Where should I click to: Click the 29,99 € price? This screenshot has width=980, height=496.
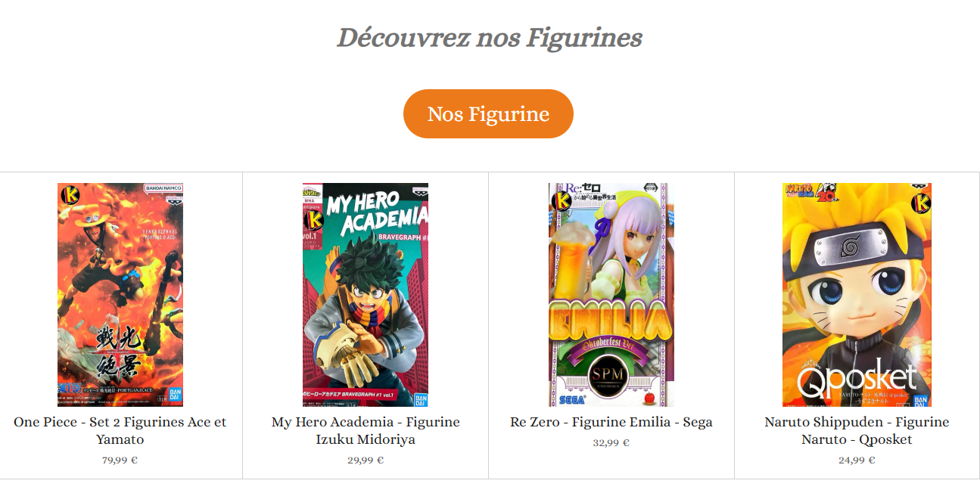coord(366,460)
